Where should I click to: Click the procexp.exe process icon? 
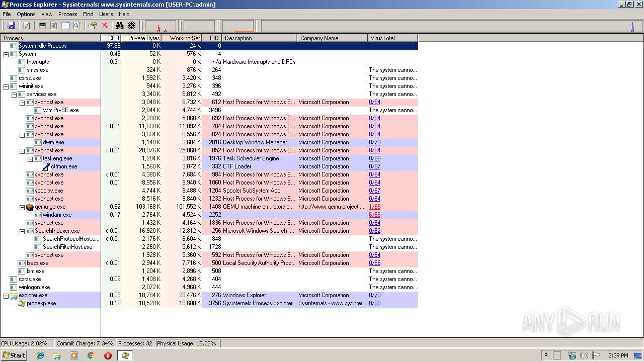(22, 303)
